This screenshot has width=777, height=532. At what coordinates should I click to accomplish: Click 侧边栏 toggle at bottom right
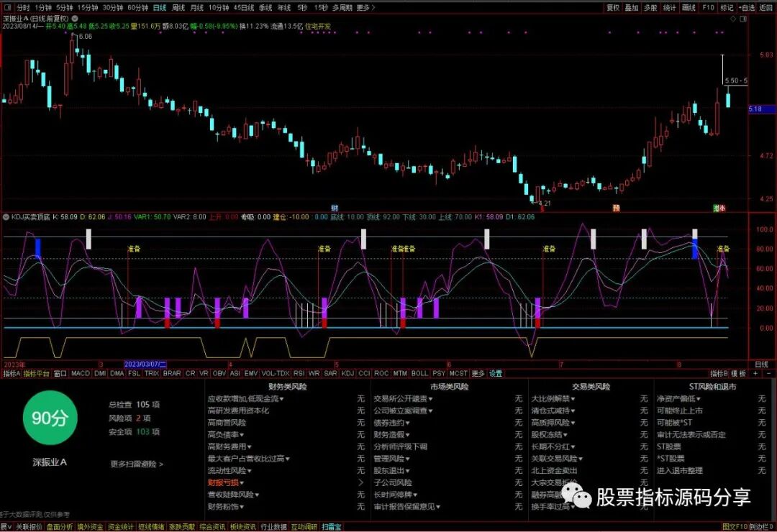[x=760, y=527]
